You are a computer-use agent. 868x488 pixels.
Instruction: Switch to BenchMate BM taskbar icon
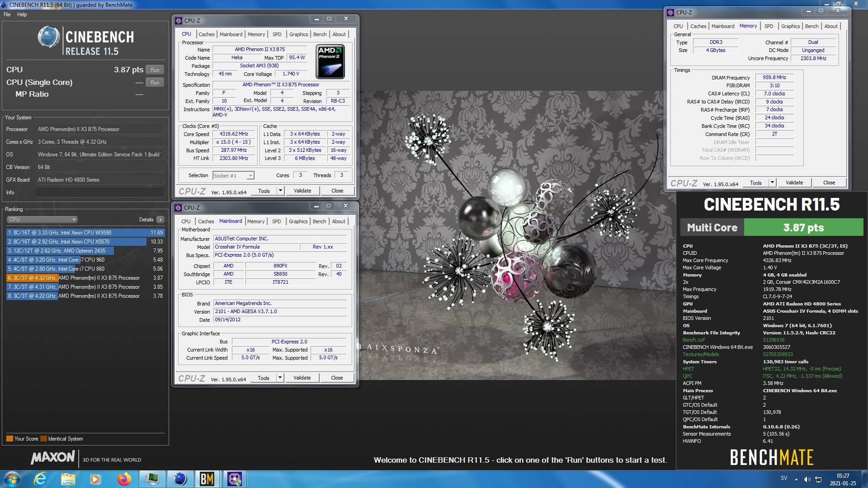[x=207, y=479]
